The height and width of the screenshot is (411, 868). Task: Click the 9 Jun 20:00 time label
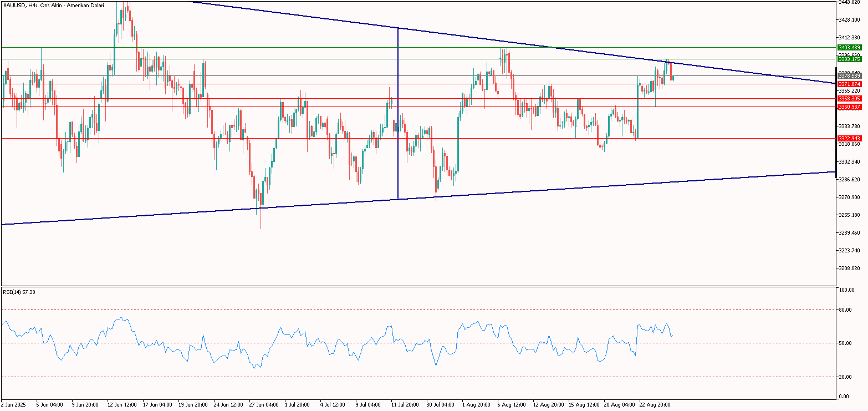(85, 404)
